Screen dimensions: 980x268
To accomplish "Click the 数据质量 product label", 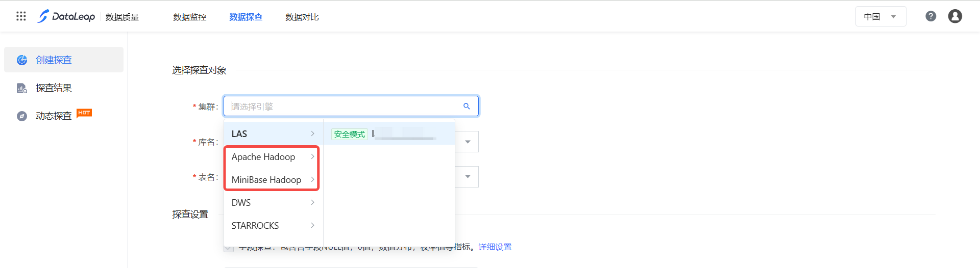I will (x=122, y=17).
